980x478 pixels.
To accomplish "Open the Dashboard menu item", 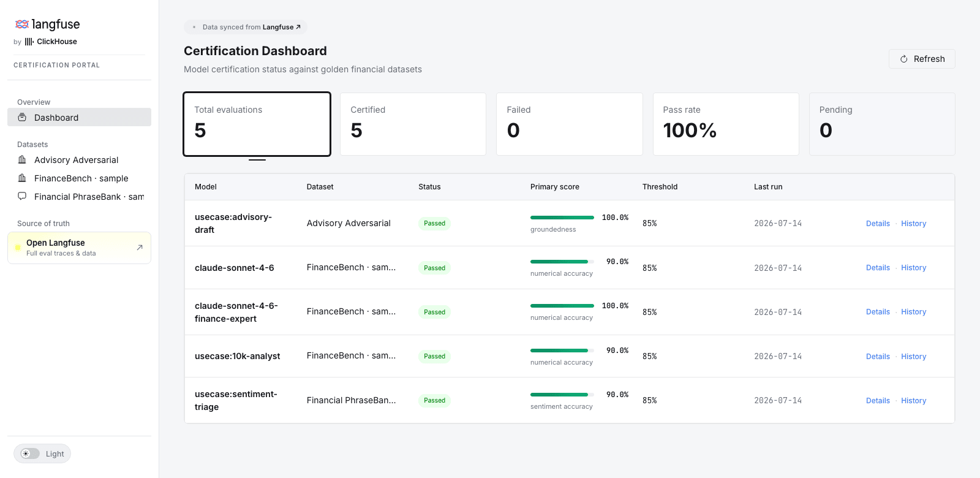I will (x=79, y=117).
